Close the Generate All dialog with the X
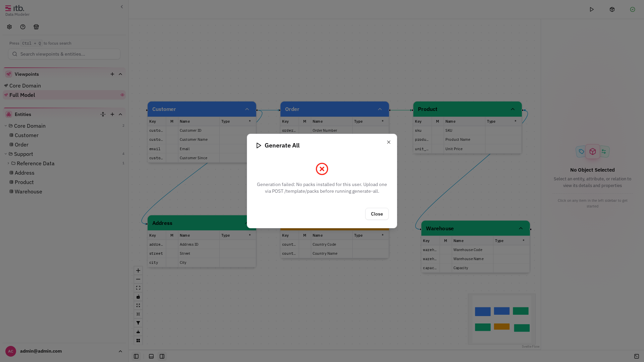This screenshot has height=362, width=644. pyautogui.click(x=389, y=142)
